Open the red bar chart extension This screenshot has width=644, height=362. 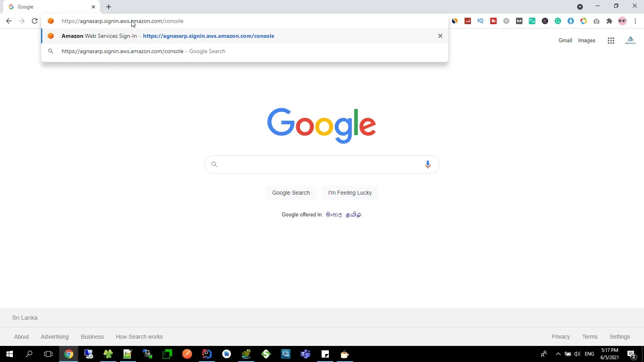[x=468, y=21]
